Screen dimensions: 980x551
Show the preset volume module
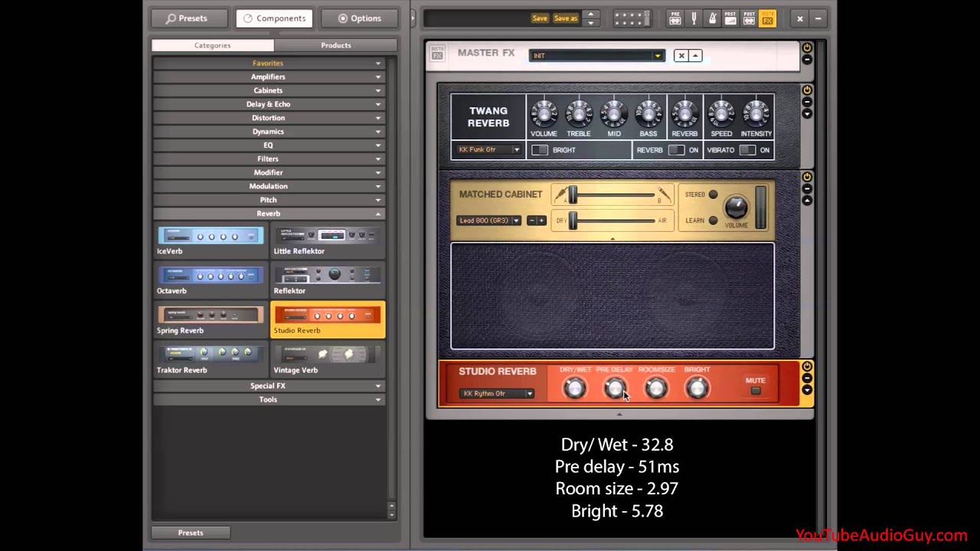click(x=730, y=18)
